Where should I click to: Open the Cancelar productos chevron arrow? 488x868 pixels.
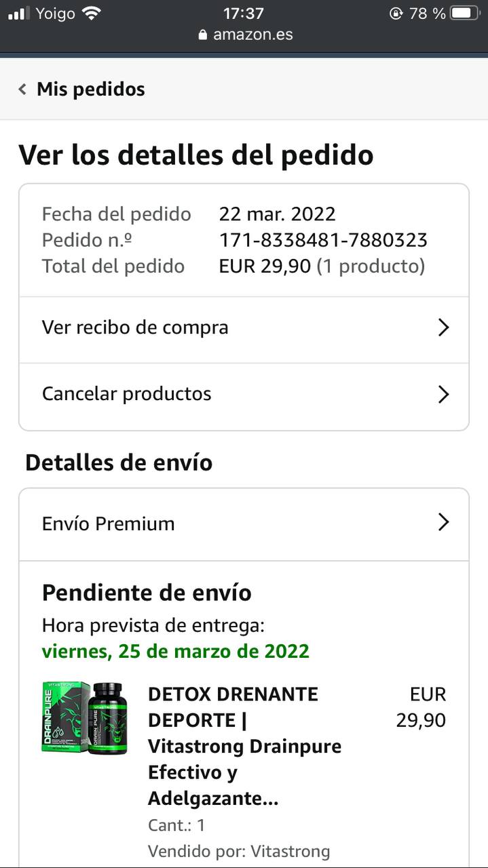(443, 394)
